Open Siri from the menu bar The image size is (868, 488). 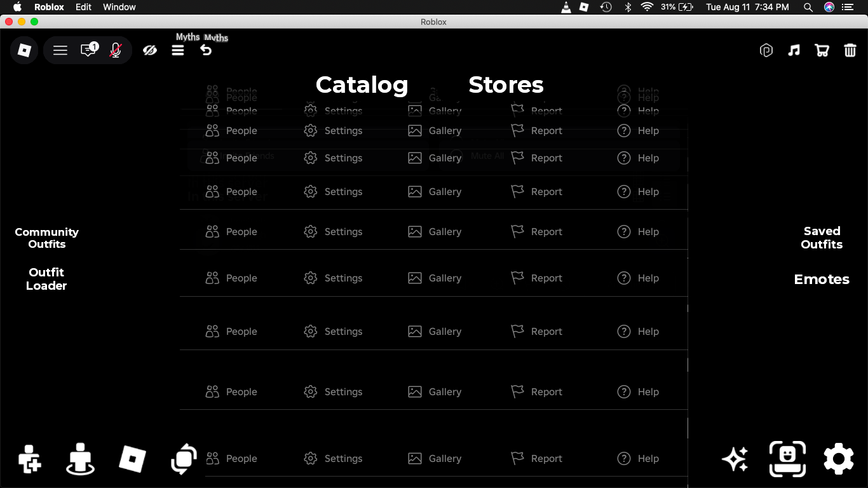(829, 7)
